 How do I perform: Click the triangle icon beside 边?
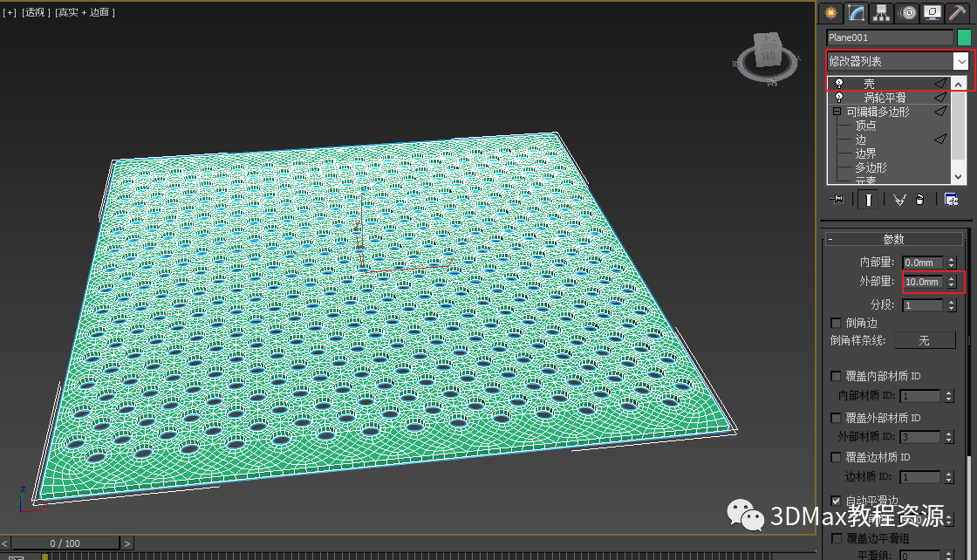(x=940, y=139)
